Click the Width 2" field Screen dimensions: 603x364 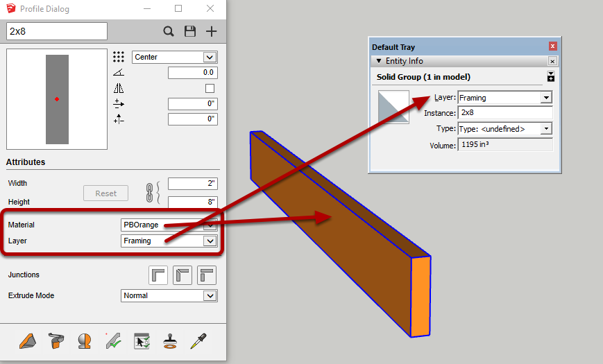[x=193, y=184]
